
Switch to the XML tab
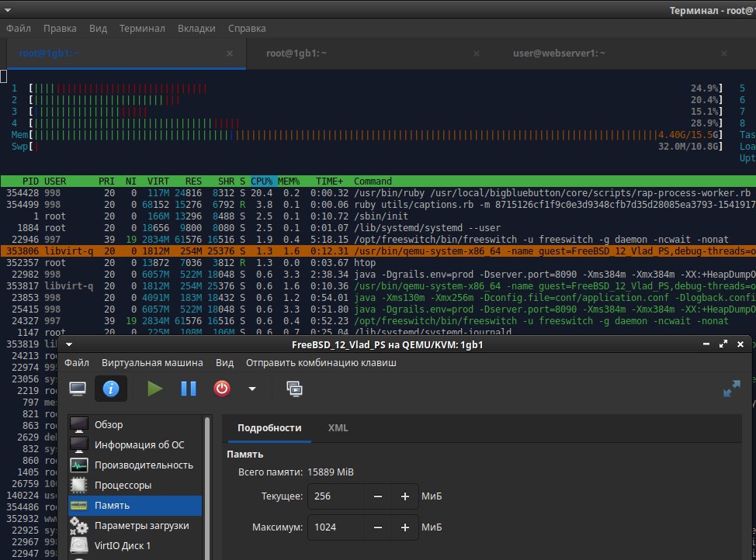point(338,428)
